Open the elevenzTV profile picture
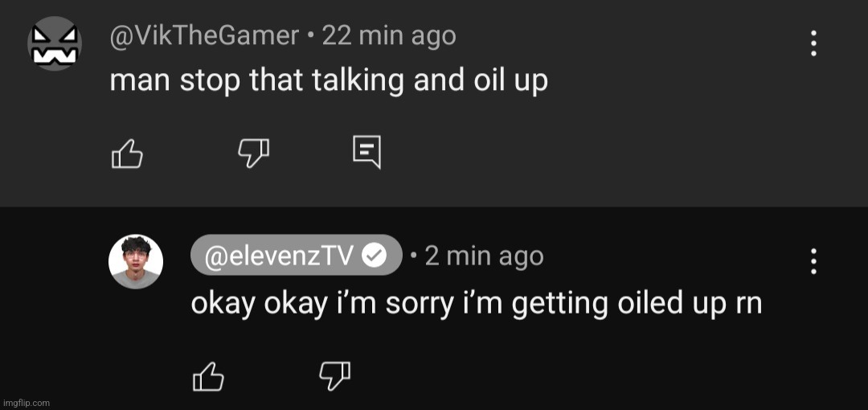The width and height of the screenshot is (868, 410). (136, 261)
